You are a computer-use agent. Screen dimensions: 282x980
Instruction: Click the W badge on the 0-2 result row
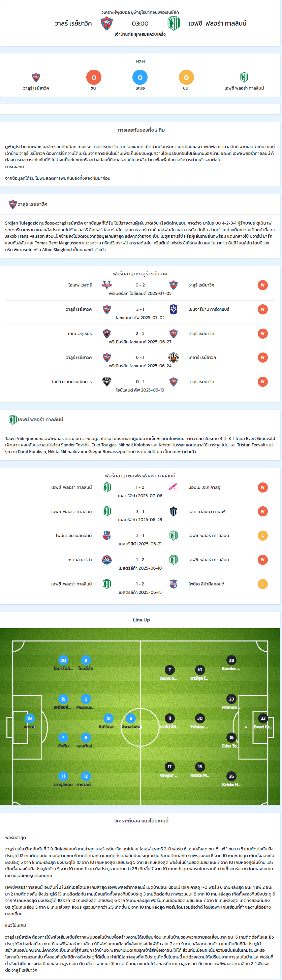(x=262, y=285)
